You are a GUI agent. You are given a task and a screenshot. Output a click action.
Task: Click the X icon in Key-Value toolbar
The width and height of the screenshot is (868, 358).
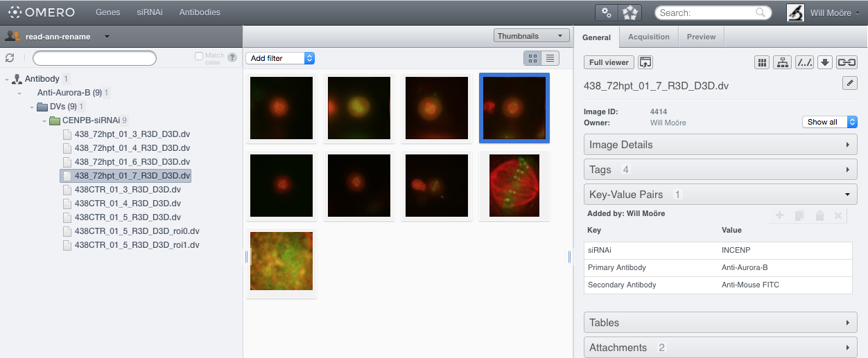[838, 216]
